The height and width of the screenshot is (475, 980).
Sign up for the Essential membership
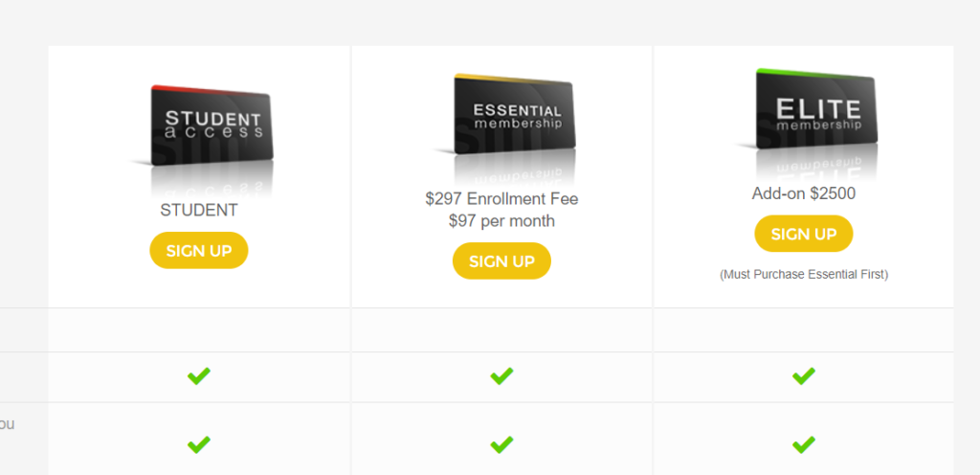point(501,260)
